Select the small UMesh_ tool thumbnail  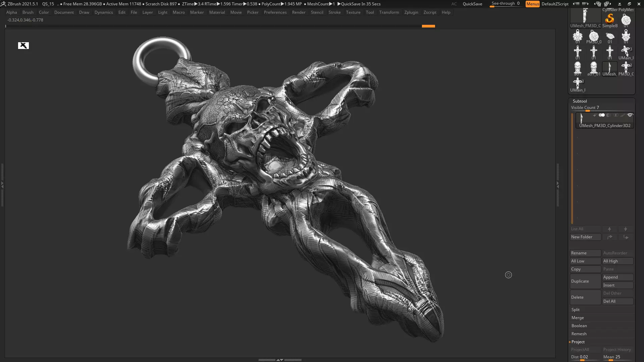pos(610,69)
